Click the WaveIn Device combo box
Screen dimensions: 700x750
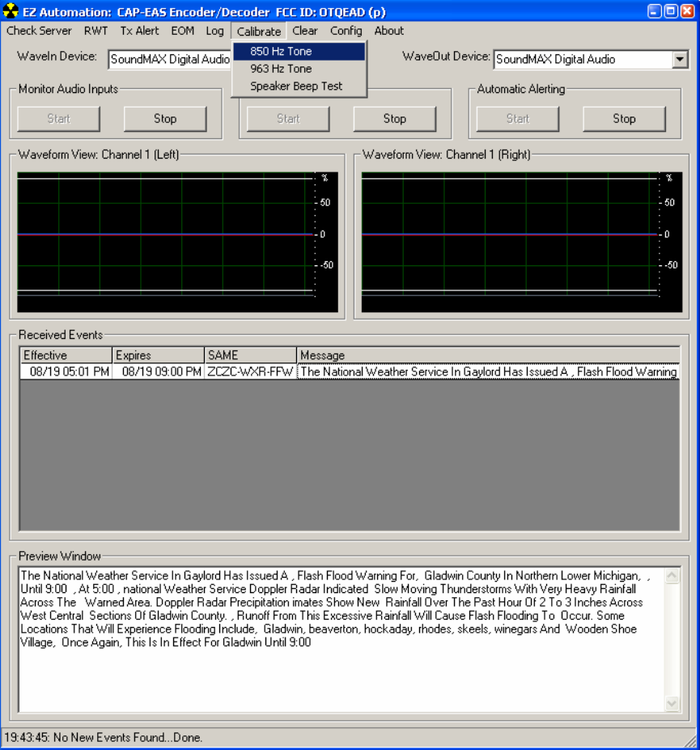[x=170, y=59]
